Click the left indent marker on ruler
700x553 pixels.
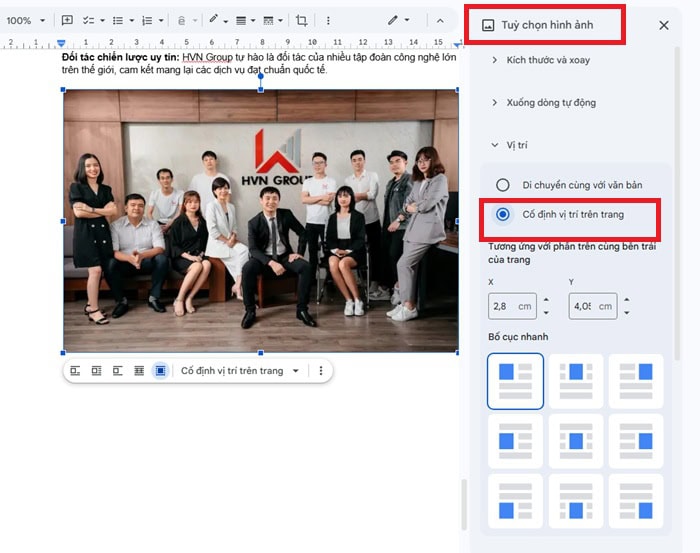click(61, 43)
